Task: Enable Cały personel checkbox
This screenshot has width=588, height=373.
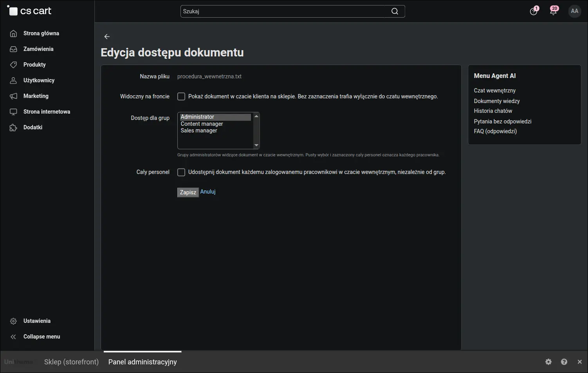Action: (x=181, y=172)
